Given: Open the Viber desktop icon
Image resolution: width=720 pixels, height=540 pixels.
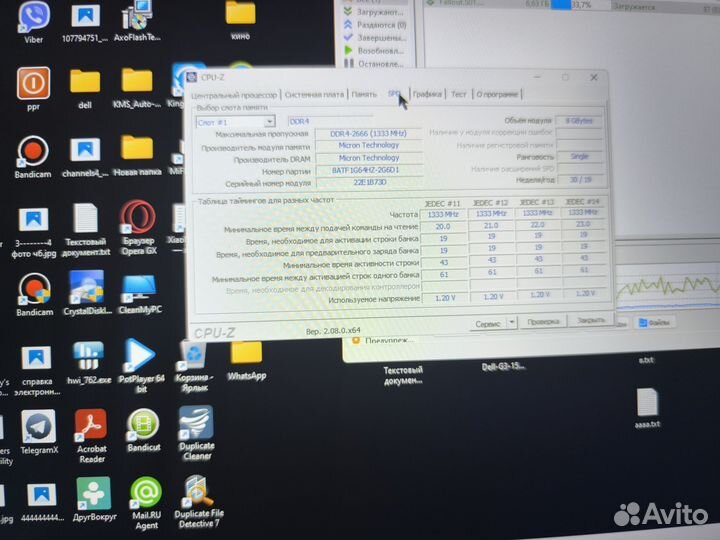Looking at the screenshot, I should (33, 22).
